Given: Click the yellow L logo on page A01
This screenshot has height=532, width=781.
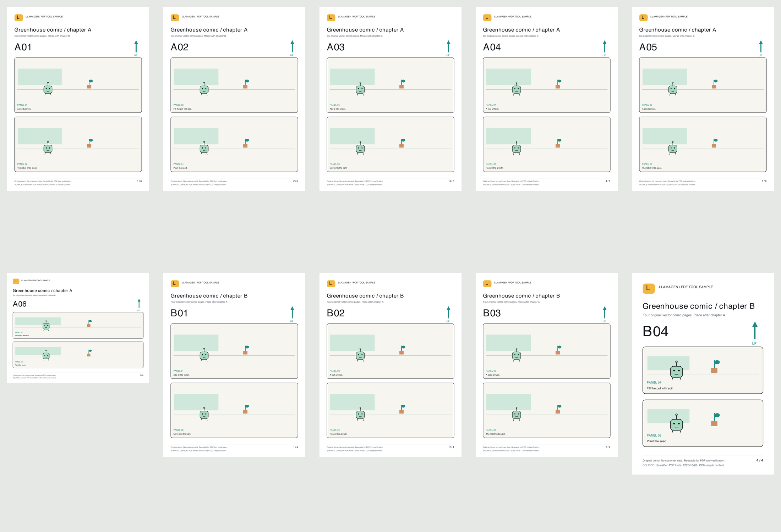Looking at the screenshot, I should point(18,17).
